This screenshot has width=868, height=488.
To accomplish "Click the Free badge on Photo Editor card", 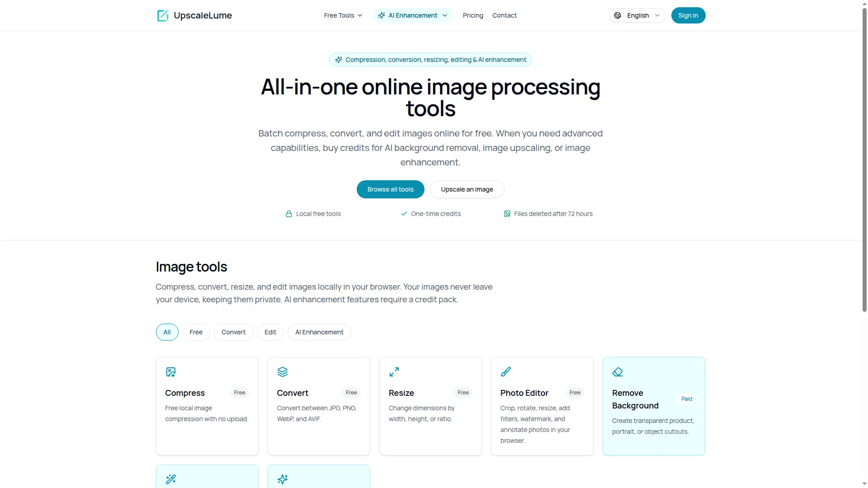I will tap(575, 393).
